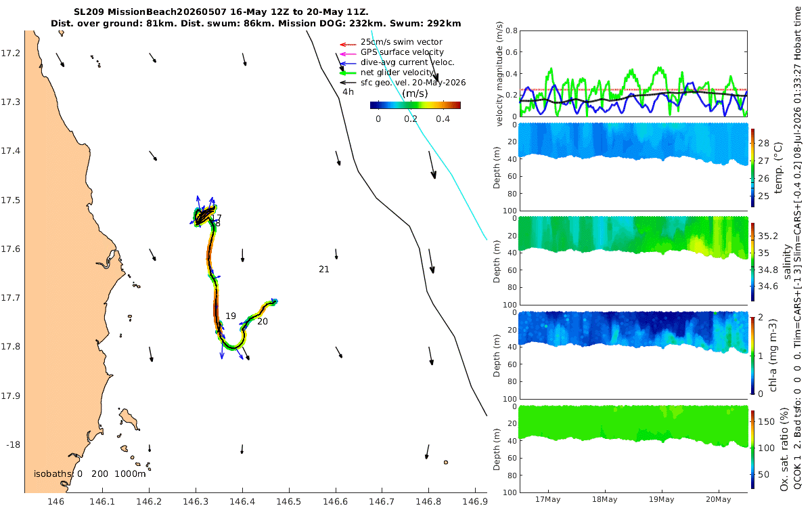This screenshot has height=508, width=812.
Task: Click the magenta GPS velocity arrow in the legend
Action: (x=348, y=54)
